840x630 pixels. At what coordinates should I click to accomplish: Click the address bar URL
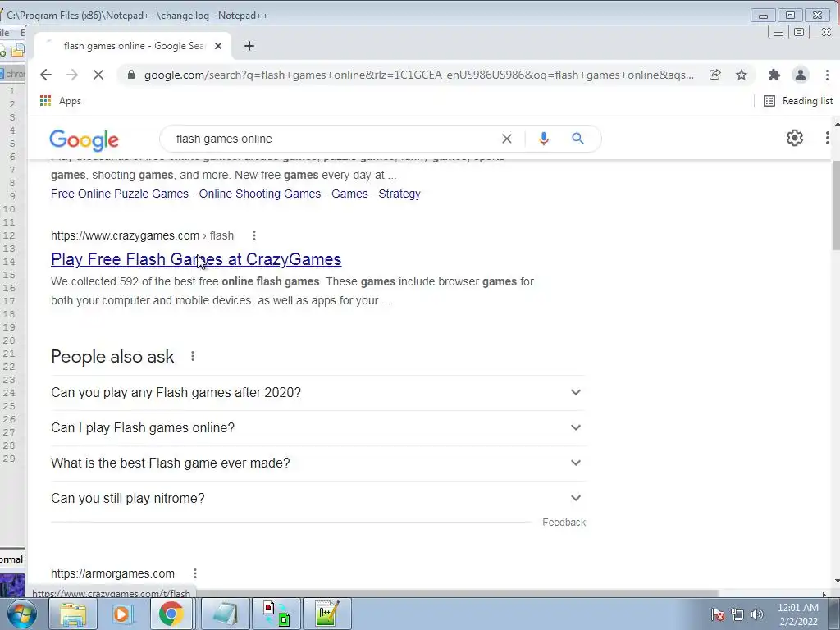coord(419,75)
